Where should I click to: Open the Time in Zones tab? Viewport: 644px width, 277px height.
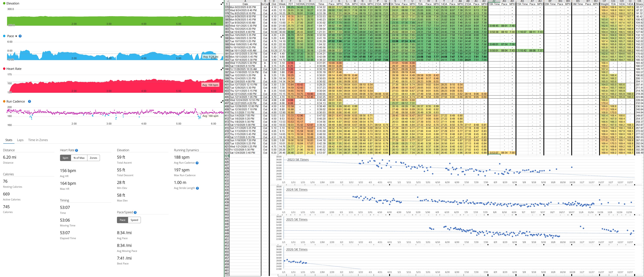[x=38, y=140]
